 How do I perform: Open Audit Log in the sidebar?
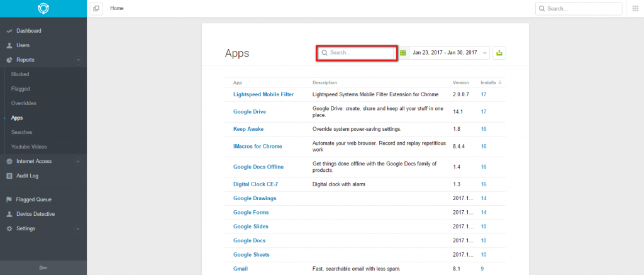[27, 176]
